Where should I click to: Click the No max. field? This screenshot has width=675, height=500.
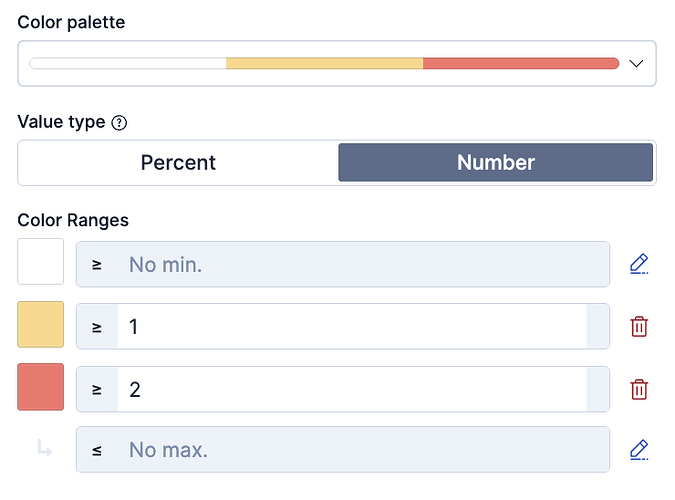[360, 450]
